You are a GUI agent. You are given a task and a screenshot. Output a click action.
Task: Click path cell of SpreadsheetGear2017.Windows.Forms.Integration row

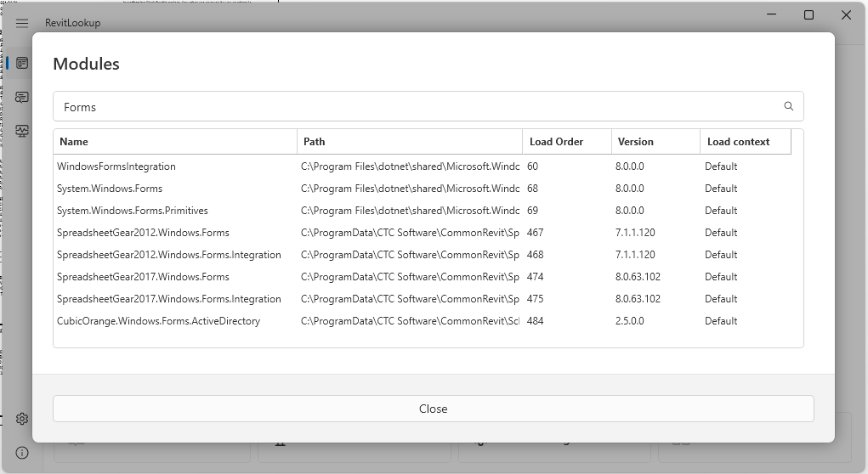click(411, 299)
